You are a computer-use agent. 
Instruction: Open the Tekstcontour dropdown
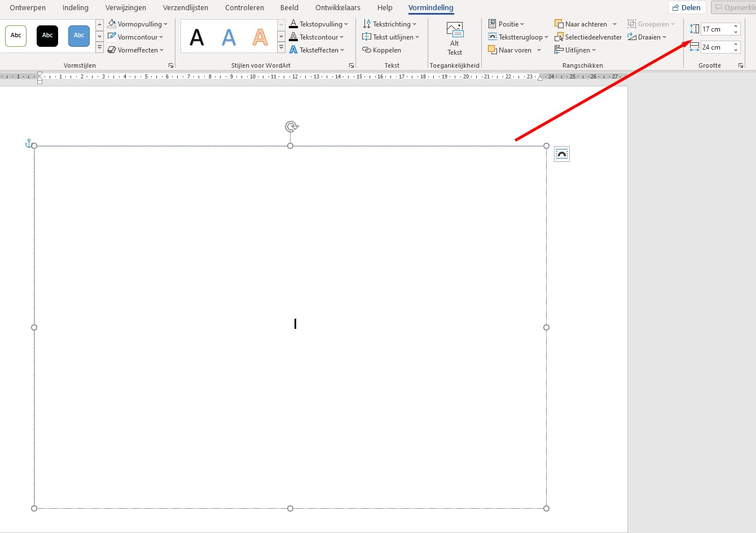click(316, 37)
